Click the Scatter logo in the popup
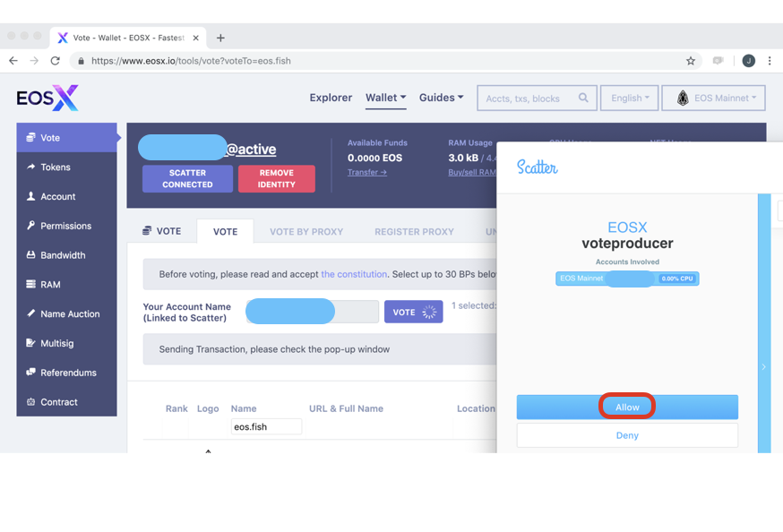 538,167
